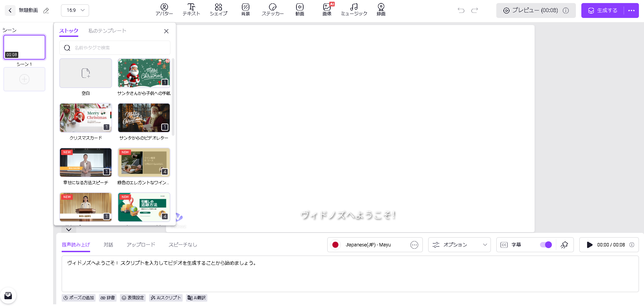Select the ヴィドノズへようこそ subtitle on canvas
The width and height of the screenshot is (644, 306).
click(x=348, y=215)
